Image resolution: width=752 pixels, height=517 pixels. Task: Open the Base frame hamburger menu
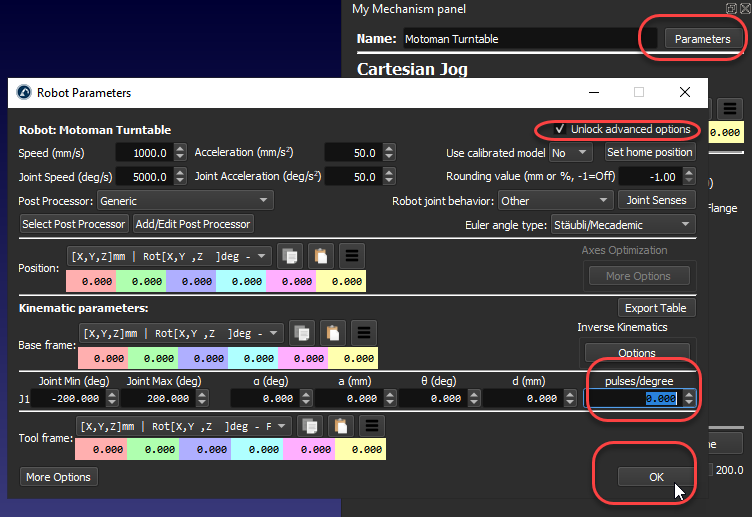tap(365, 333)
